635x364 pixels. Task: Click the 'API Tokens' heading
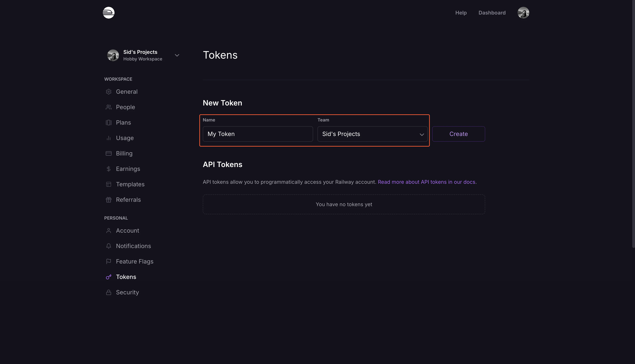[x=222, y=164]
